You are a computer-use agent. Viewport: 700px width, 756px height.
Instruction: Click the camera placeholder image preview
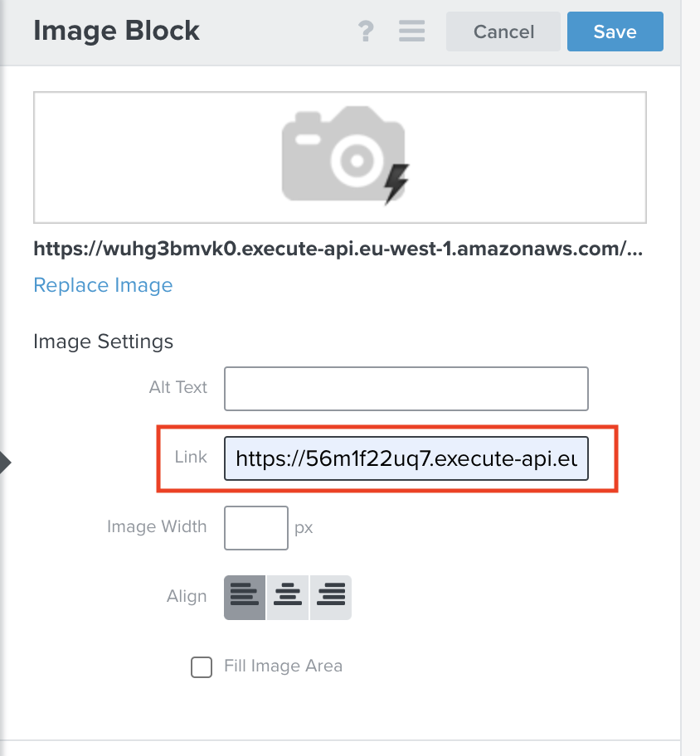click(x=340, y=157)
